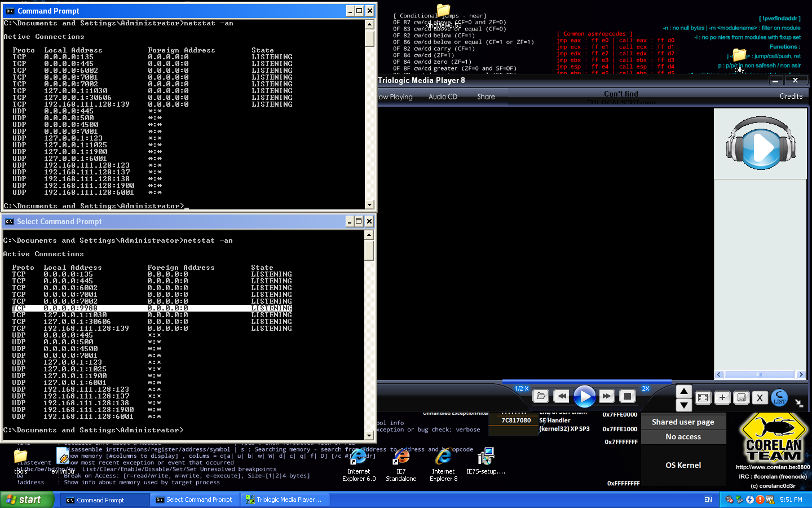The image size is (812, 508).
Task: Click the blue LIST button
Action: pos(779,397)
